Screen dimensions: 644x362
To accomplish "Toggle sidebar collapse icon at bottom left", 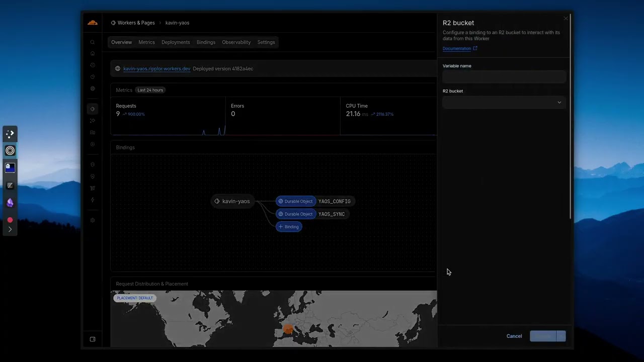I will pos(93,339).
